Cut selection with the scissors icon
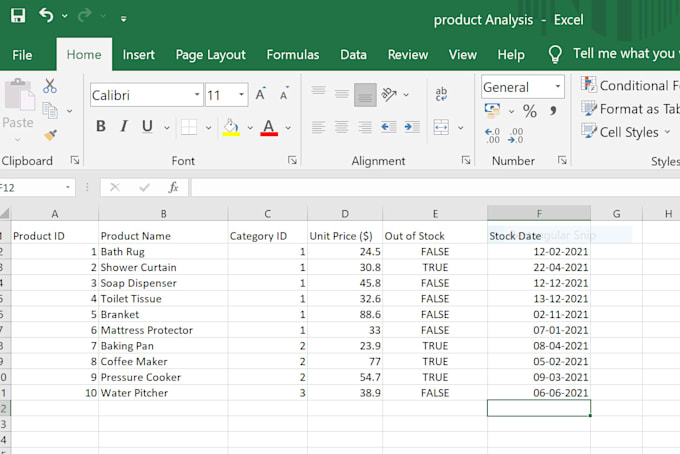 (x=49, y=86)
